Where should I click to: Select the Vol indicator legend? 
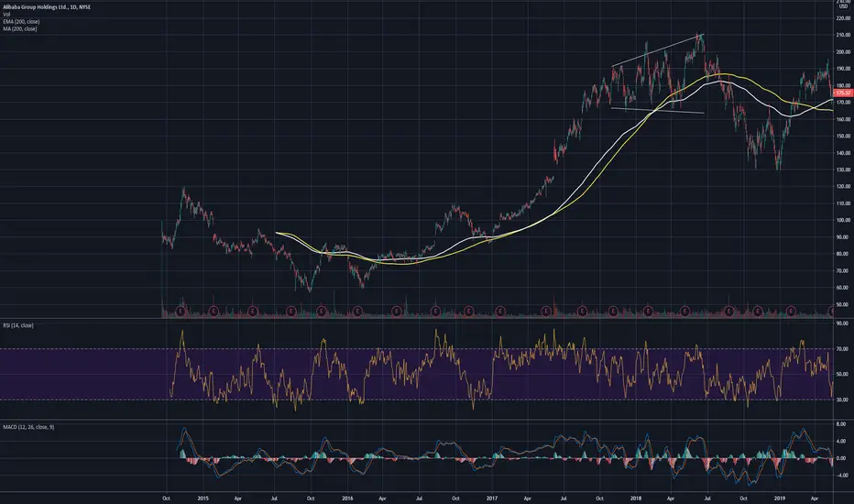(6, 14)
